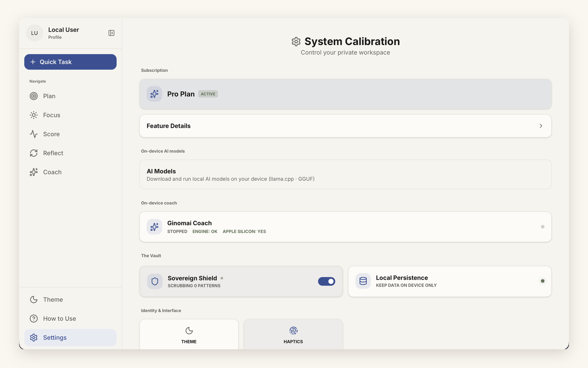Click the Coach sparkle icon in sidebar
This screenshot has width=588, height=368.
(34, 172)
